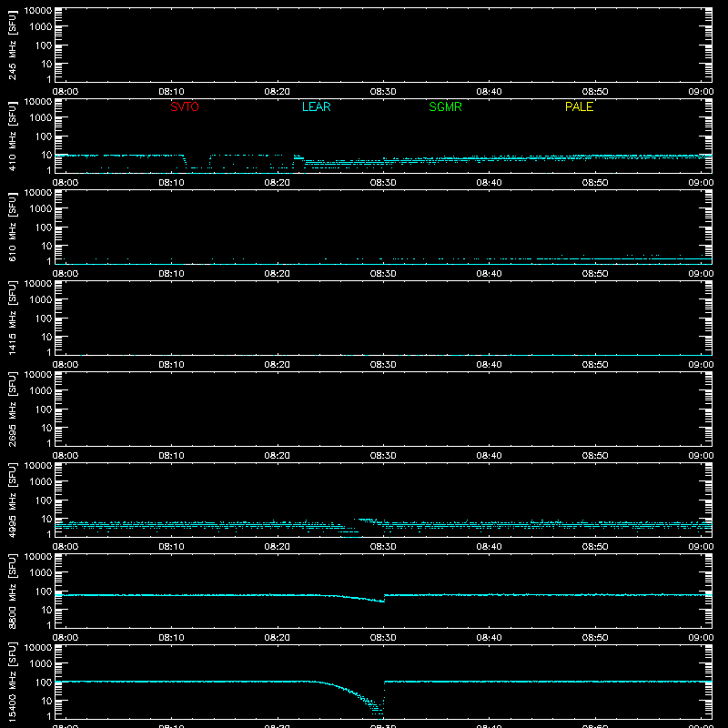Screen dimensions: 728x728
Task: Select the 2695 MHz [SFU] axis title
Action: (x=12, y=409)
